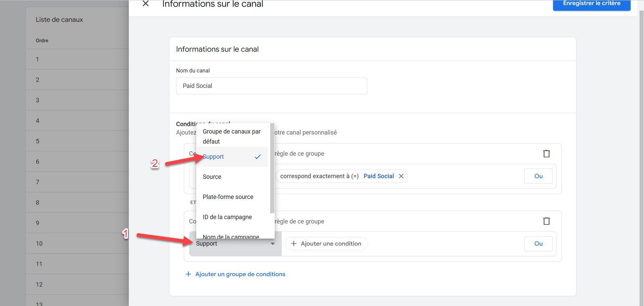This screenshot has width=644, height=306.
Task: Select ID de la campagne option
Action: coord(227,217)
